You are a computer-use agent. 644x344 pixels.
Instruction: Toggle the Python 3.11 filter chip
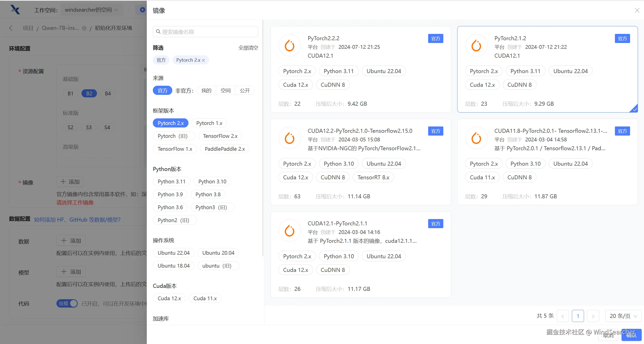(x=171, y=182)
